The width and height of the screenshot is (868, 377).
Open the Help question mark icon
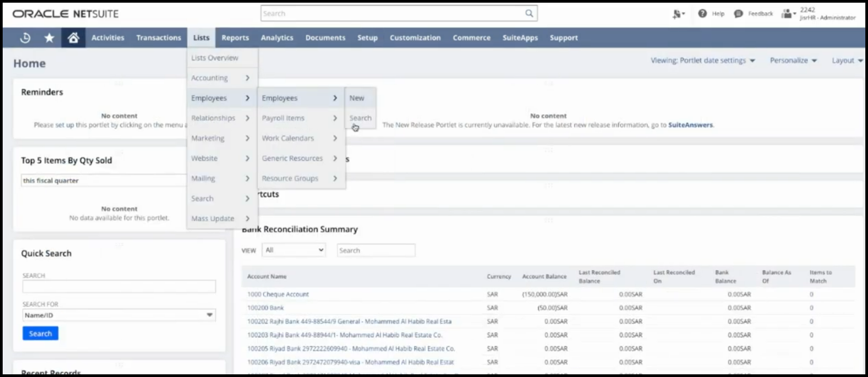point(702,14)
